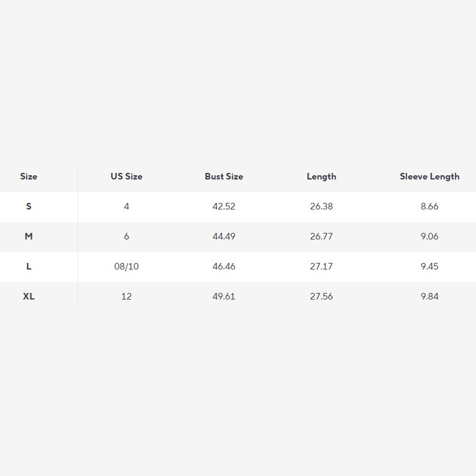Click the M size row label

tap(29, 236)
